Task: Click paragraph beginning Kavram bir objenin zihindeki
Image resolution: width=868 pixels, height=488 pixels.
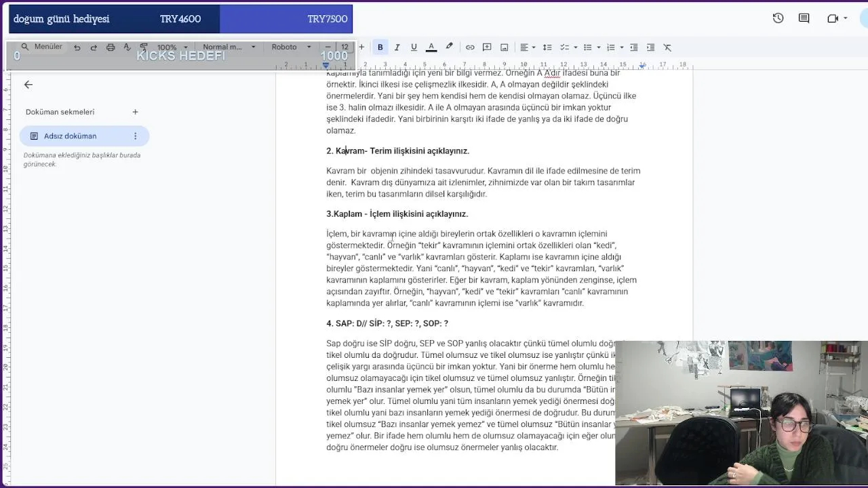Action: [483, 182]
